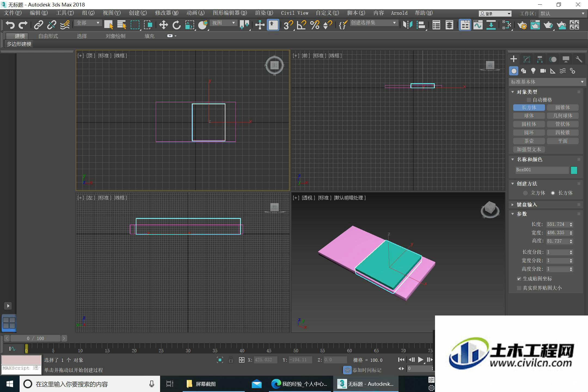Switch to Modify panel tab
The height and width of the screenshot is (392, 588).
(x=526, y=59)
